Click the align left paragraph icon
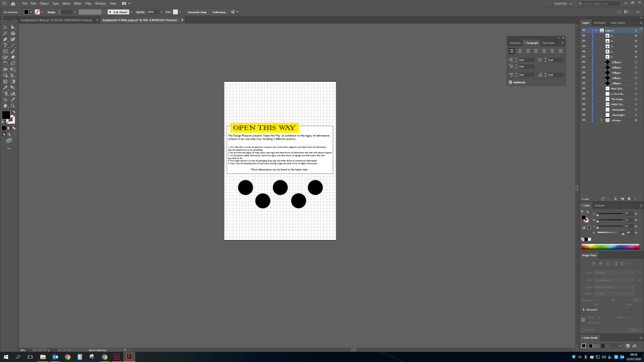Image resolution: width=644 pixels, height=362 pixels. coord(512,50)
